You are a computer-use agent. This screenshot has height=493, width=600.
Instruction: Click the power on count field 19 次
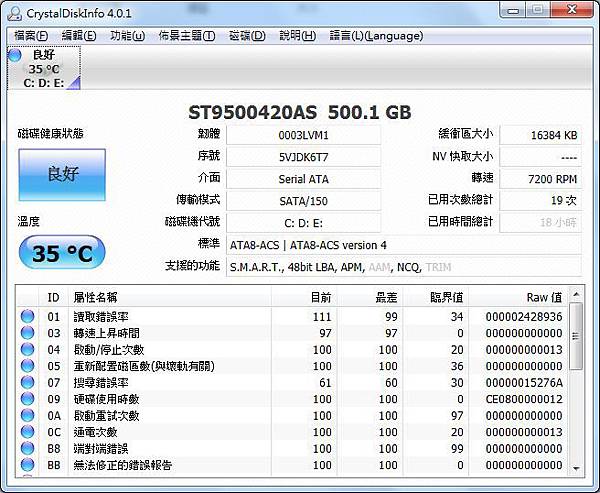541,201
